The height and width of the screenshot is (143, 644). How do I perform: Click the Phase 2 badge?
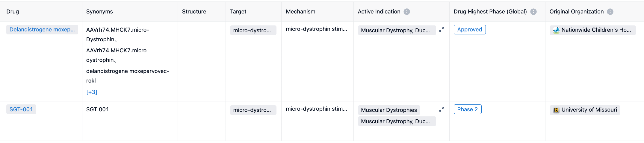(467, 109)
